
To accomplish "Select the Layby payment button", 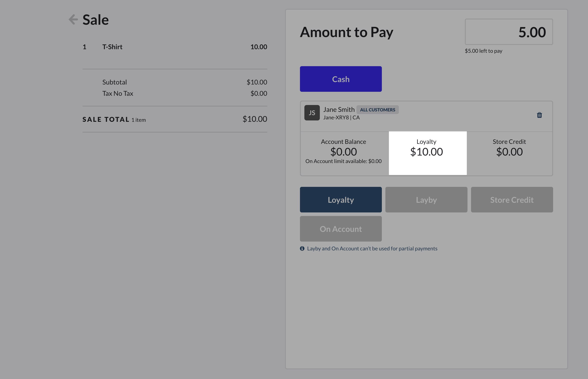I will click(426, 200).
